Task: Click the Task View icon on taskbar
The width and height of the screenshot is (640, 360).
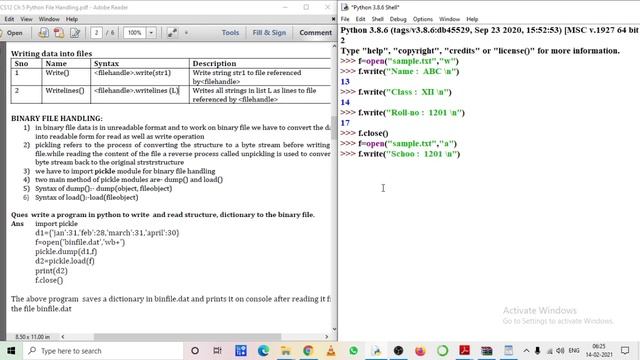Action: pyautogui.click(x=217, y=351)
